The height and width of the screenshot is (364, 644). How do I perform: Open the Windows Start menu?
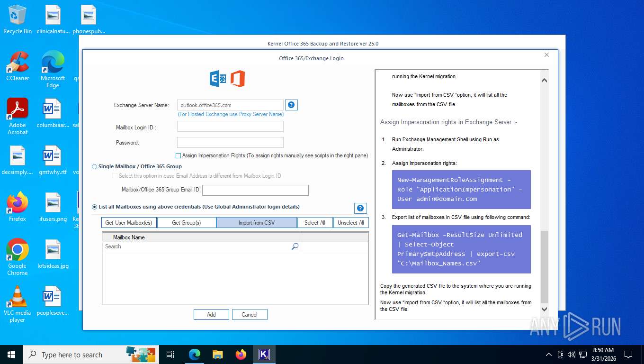11,355
